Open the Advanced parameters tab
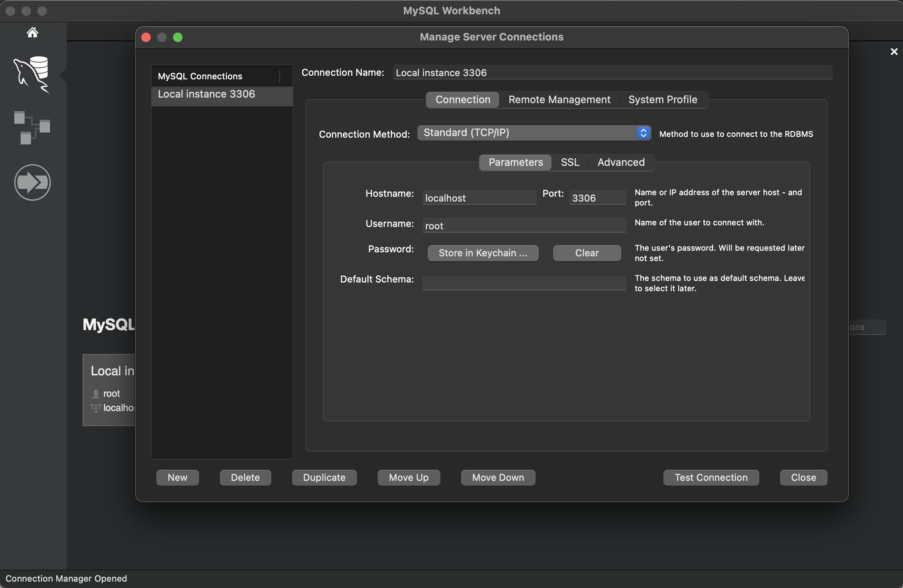Screen dimensions: 903x588 621,162
